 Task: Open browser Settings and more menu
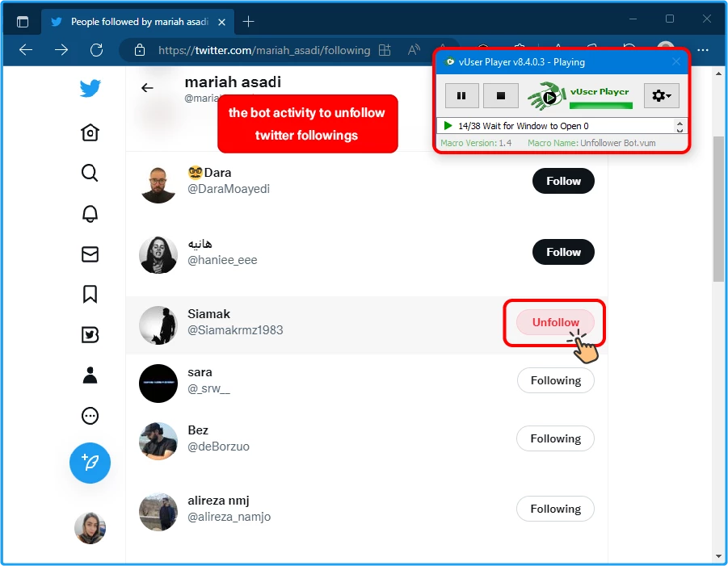tap(703, 49)
